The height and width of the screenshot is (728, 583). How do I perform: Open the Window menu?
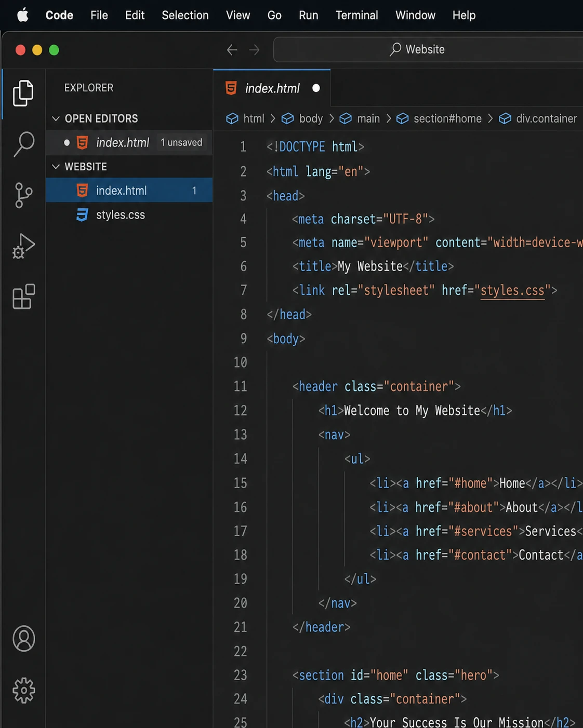415,15
